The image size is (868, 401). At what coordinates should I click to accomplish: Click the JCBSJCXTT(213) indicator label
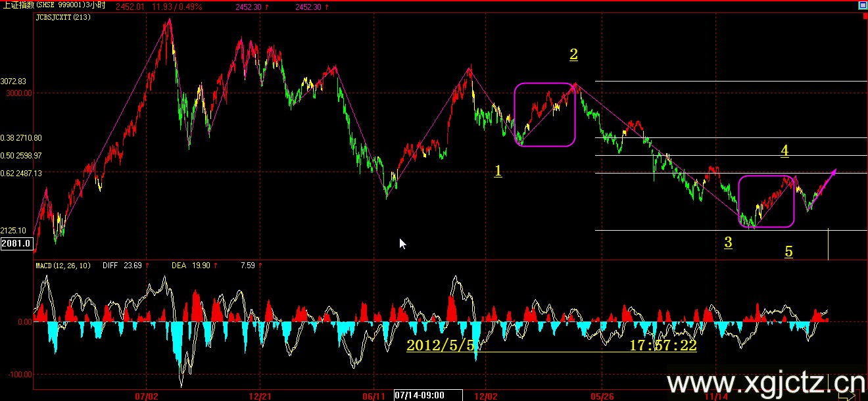63,17
